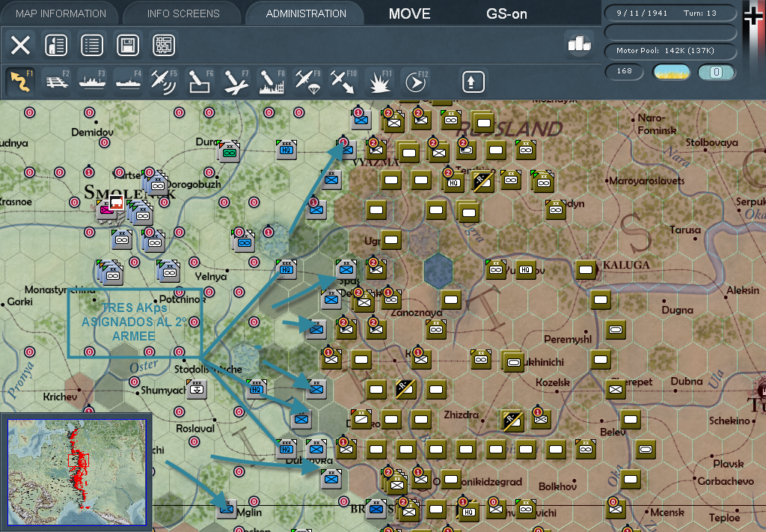Select the German HQ counter near Dubrovka
Image resolution: width=766 pixels, height=532 pixels.
[x=287, y=448]
